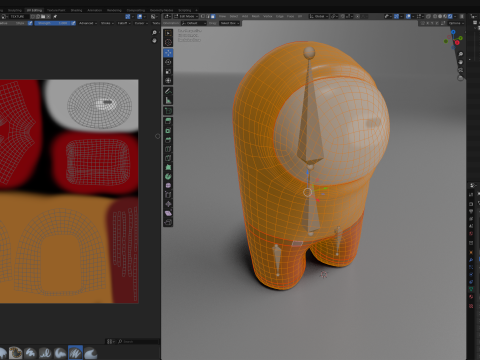Screen dimensions: 480x360
Task: Toggle viewport overlays in the 3D viewport header
Action: tap(408, 16)
